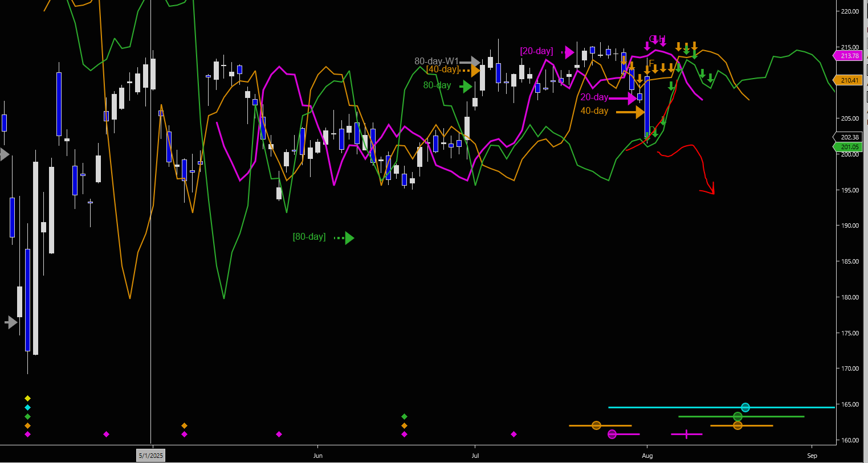Viewport: 868px width, 463px height.
Task: Click the 220.00 price axis label
Action: point(850,11)
